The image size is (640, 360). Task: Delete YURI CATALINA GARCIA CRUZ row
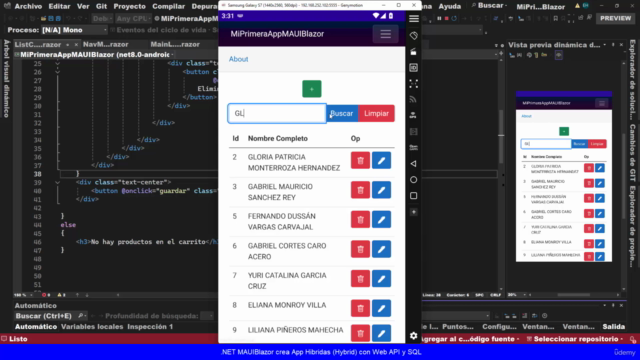click(360, 279)
